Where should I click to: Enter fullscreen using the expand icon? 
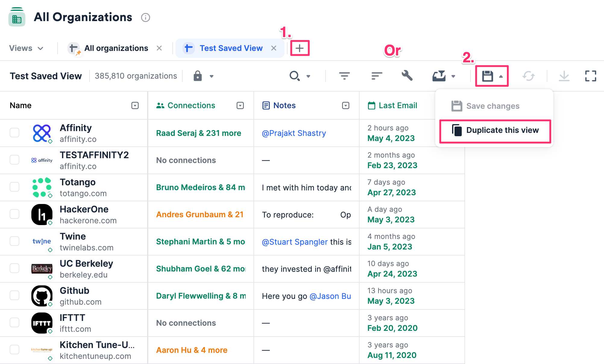[590, 76]
